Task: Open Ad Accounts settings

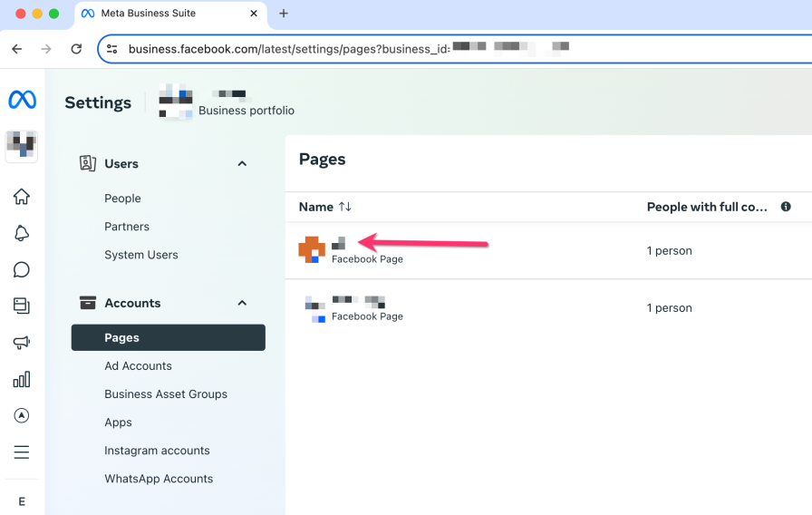Action: (x=138, y=366)
